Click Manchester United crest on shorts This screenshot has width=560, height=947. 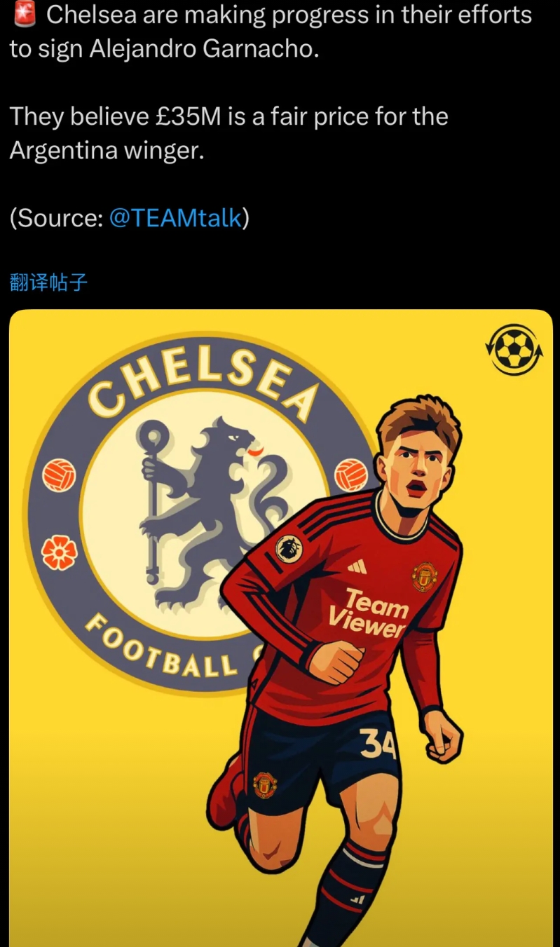pyautogui.click(x=265, y=785)
